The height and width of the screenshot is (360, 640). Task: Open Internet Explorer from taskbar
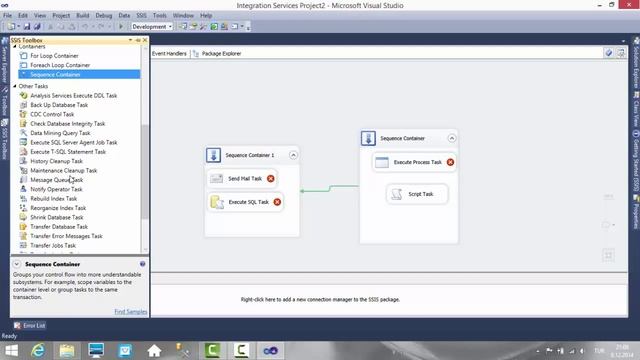tap(38, 351)
